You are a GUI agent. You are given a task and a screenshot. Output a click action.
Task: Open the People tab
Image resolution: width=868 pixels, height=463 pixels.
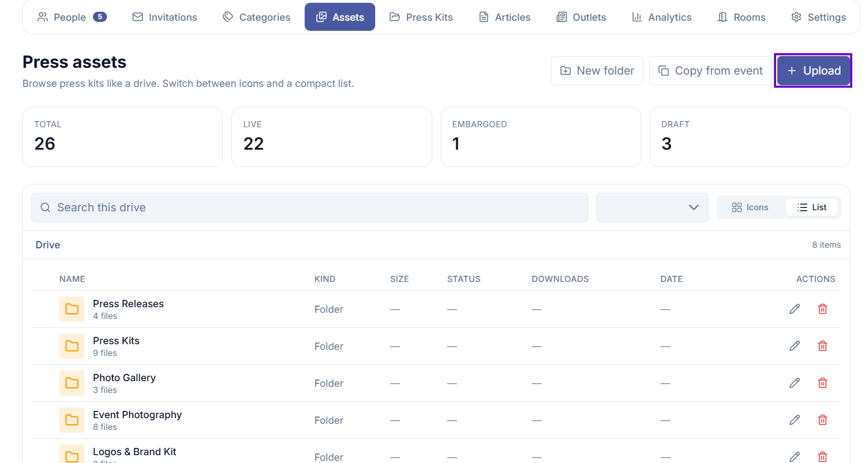coord(72,17)
